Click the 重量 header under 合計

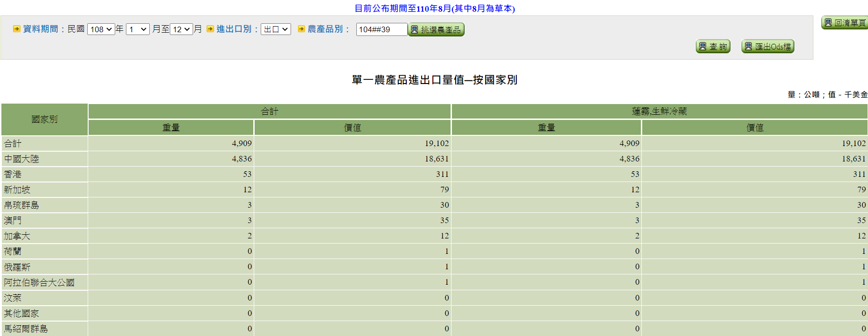coord(171,128)
